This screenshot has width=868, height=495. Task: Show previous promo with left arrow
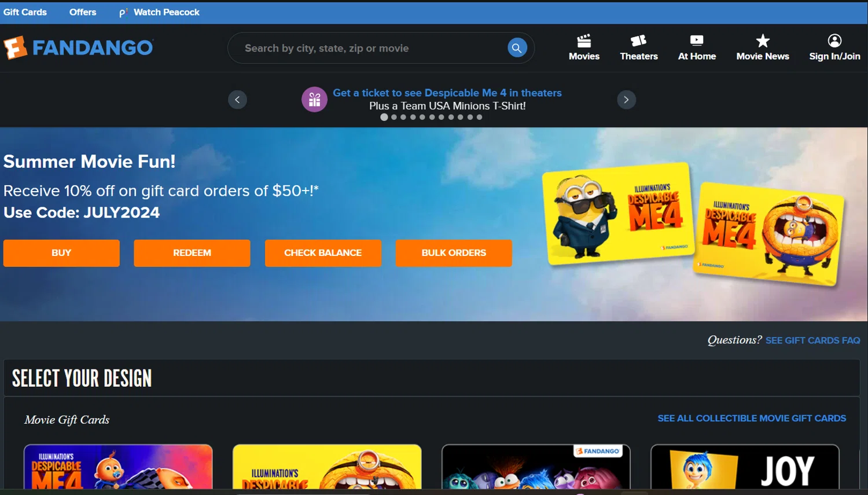coord(237,100)
